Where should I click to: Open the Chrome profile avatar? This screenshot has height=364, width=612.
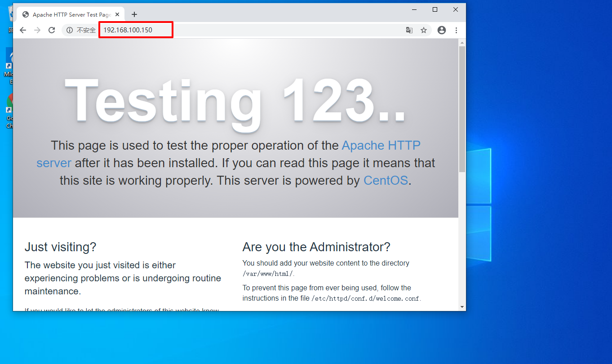(442, 30)
